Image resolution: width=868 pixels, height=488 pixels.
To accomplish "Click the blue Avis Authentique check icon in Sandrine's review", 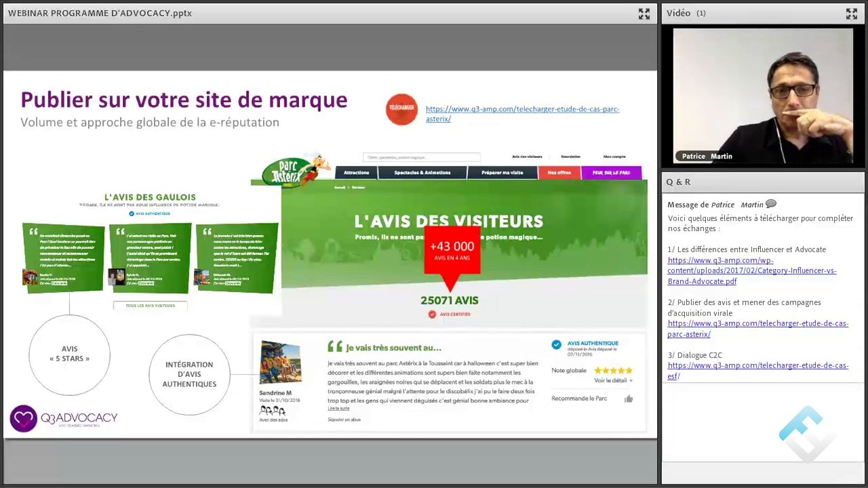I will pos(556,345).
